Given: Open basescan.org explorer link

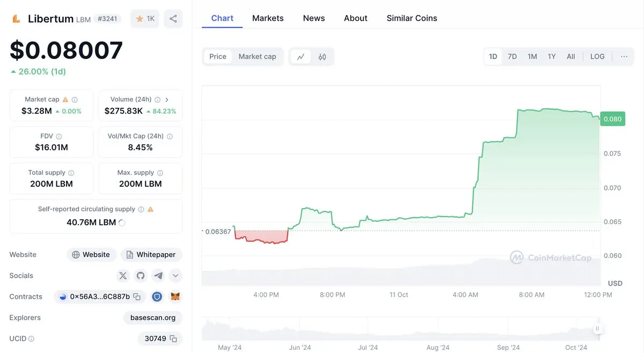Looking at the screenshot, I should 153,318.
